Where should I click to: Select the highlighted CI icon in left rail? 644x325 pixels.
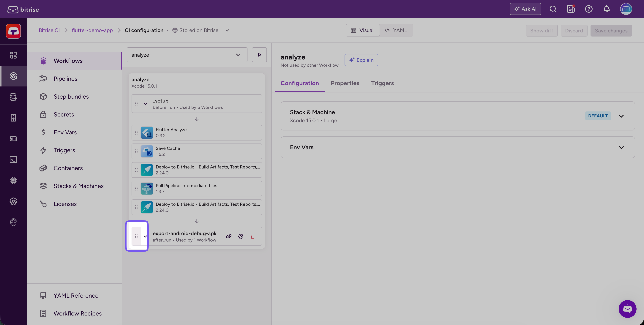click(13, 76)
